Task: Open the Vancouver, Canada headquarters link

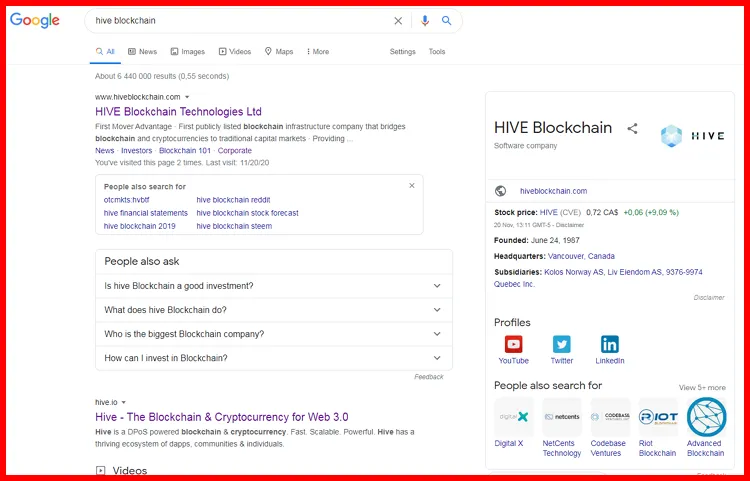Action: [581, 256]
